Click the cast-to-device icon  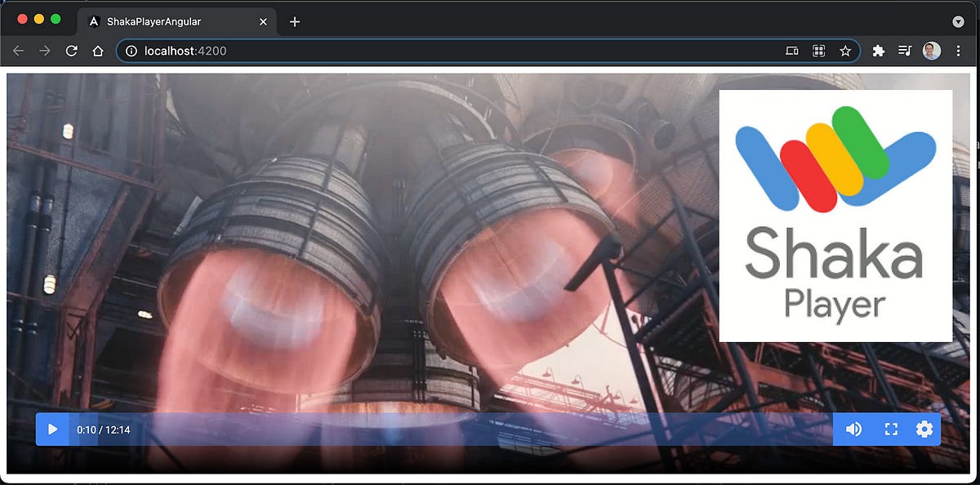coord(791,50)
